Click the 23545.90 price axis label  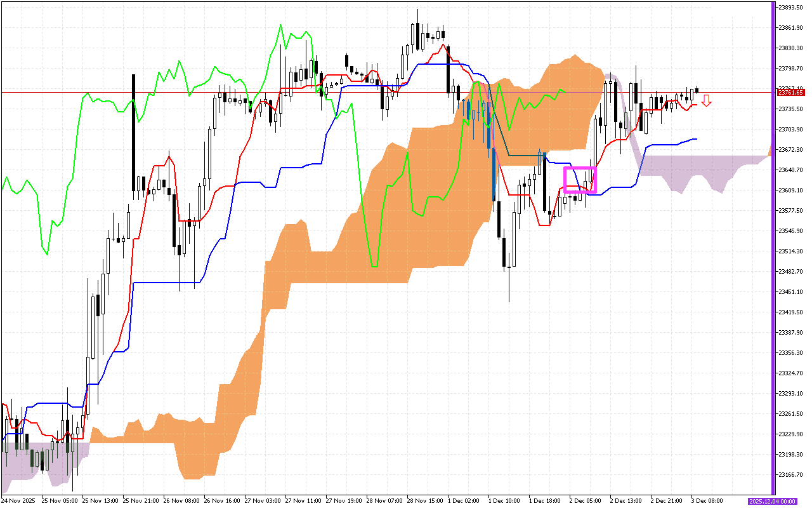click(791, 231)
